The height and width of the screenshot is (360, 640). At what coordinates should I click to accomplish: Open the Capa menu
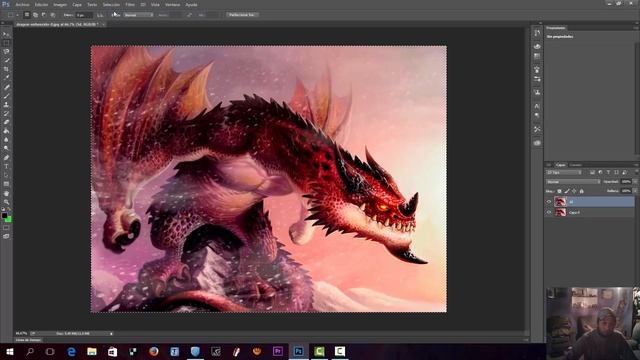[77, 4]
